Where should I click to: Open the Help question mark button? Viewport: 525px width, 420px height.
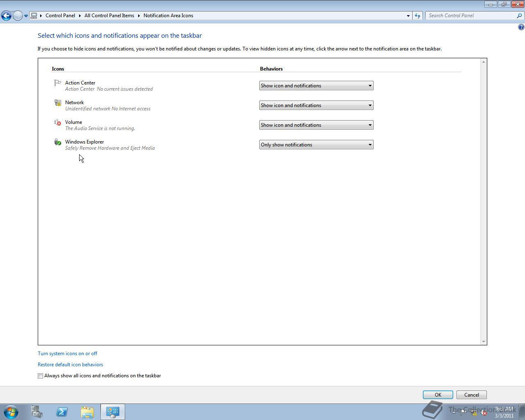521,27
